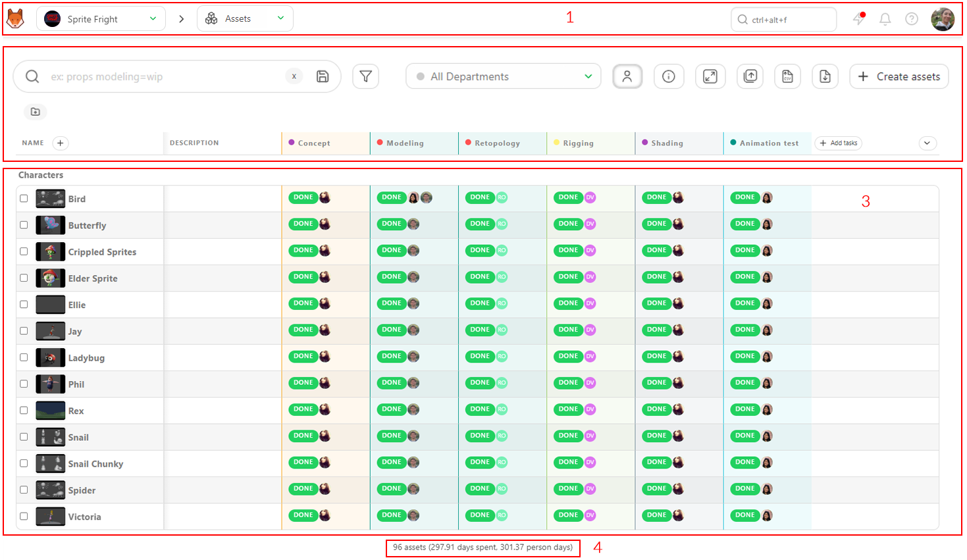Screen dimensions: 967x560
Task: Select the Phil asset checkbox
Action: [24, 384]
